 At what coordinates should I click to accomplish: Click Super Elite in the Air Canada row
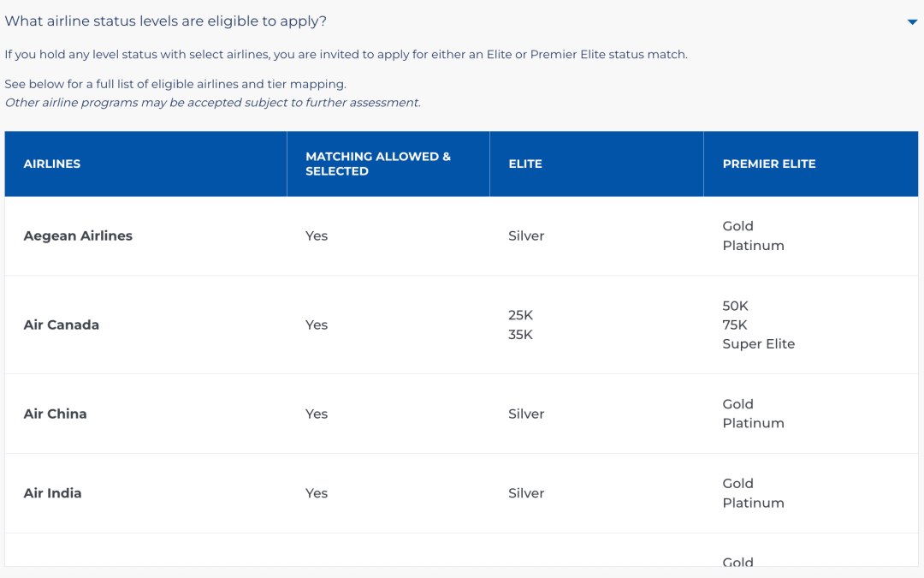click(x=758, y=344)
